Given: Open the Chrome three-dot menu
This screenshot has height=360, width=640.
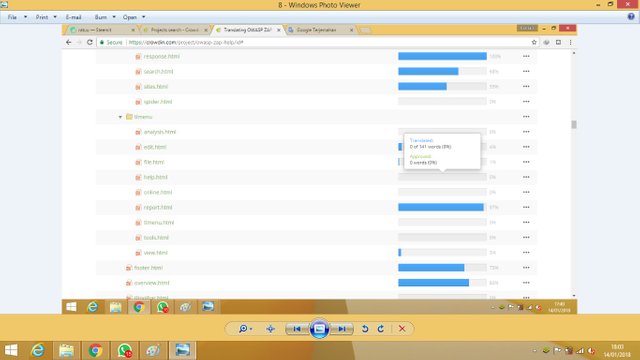Looking at the screenshot, I should [571, 42].
